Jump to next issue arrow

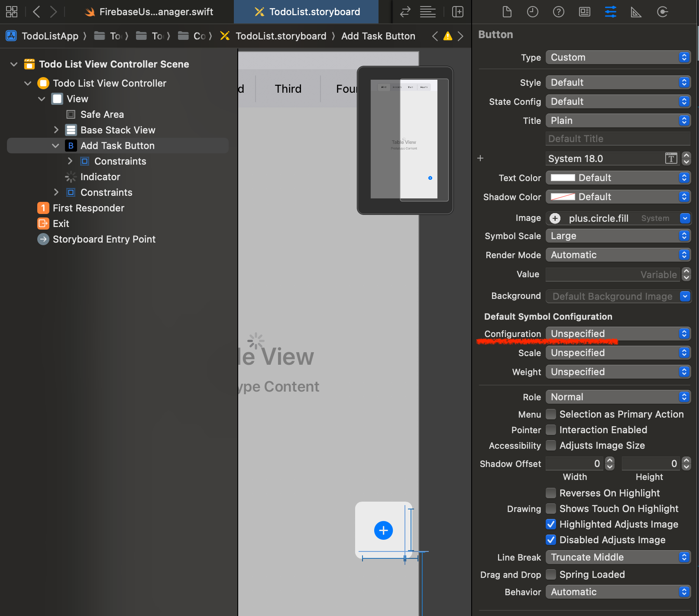[460, 36]
